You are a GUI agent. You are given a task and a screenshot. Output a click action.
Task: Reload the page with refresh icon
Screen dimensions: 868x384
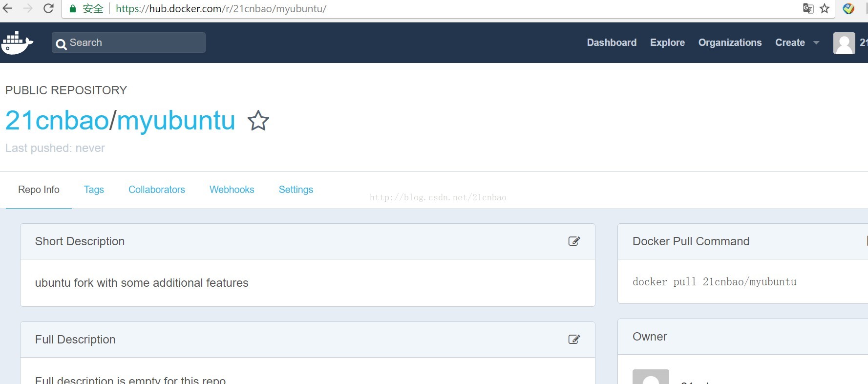coord(48,8)
